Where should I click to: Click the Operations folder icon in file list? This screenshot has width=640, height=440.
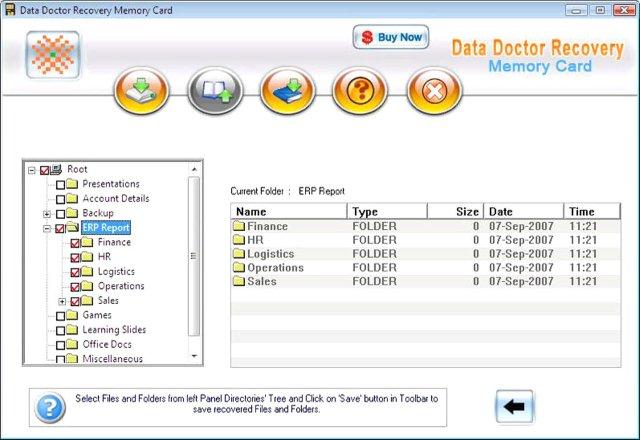click(x=239, y=267)
